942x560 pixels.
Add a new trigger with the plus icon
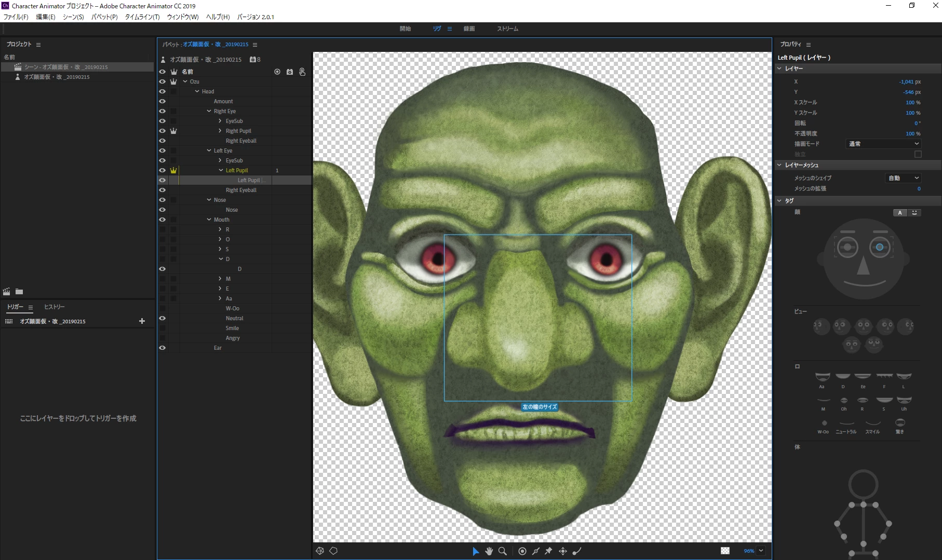(142, 321)
